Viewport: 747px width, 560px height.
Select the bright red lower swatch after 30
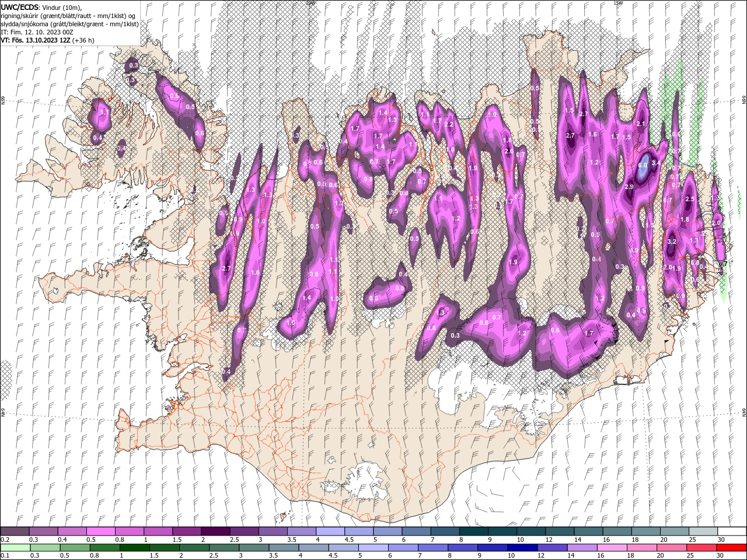pos(732,548)
